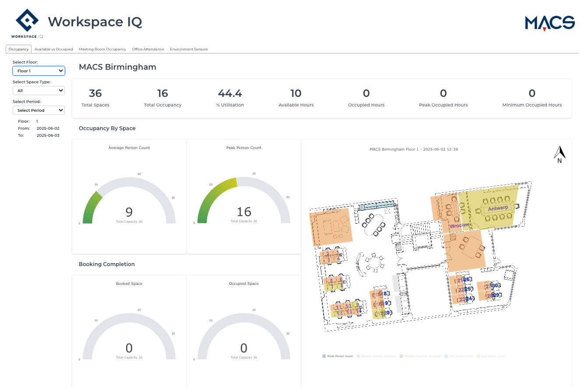Viewport: 588px width, 391px height.
Task: Click the 16 Total Occupancy stat
Action: (x=162, y=98)
